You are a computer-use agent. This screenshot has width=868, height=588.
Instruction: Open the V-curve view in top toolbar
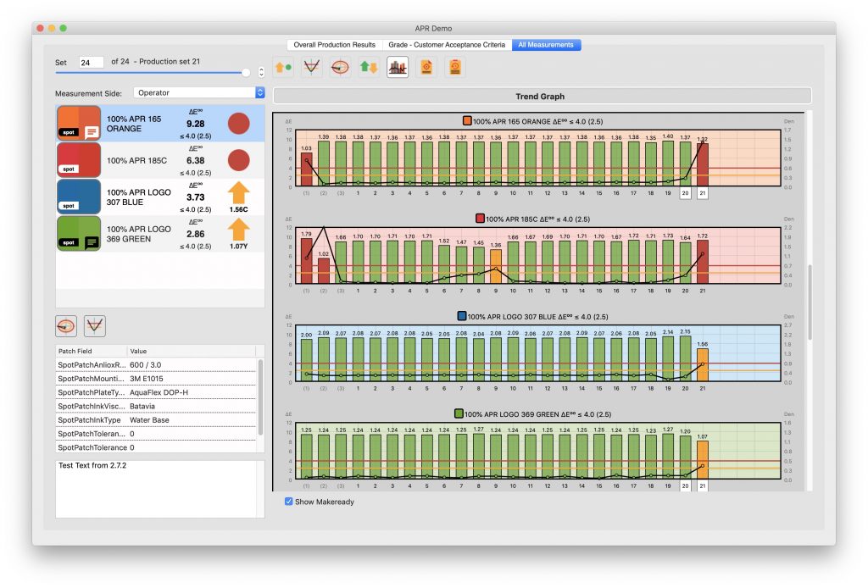click(312, 68)
